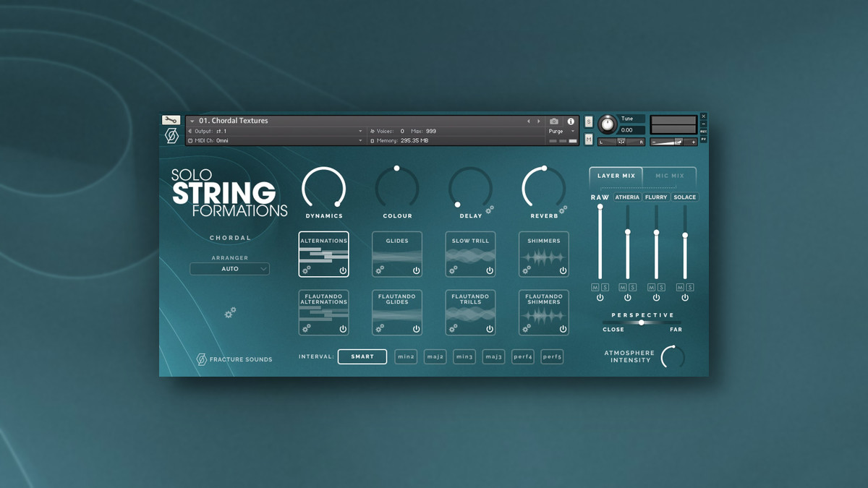Toggle RAW layer power button

(600, 298)
